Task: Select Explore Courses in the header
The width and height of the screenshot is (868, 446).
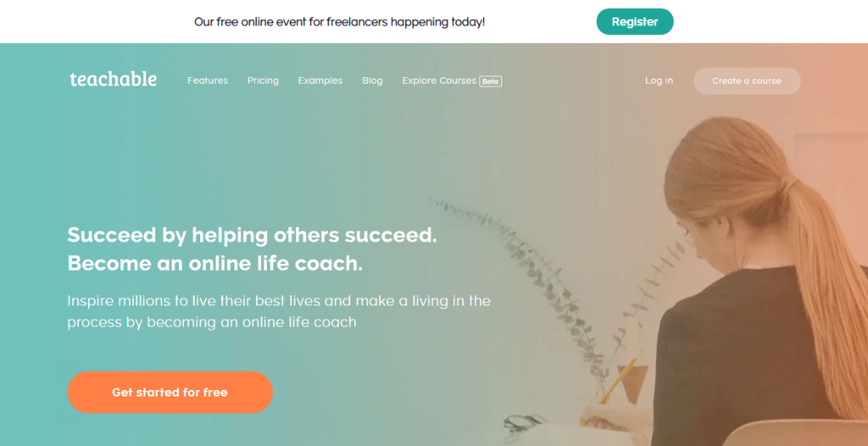Action: (x=439, y=81)
